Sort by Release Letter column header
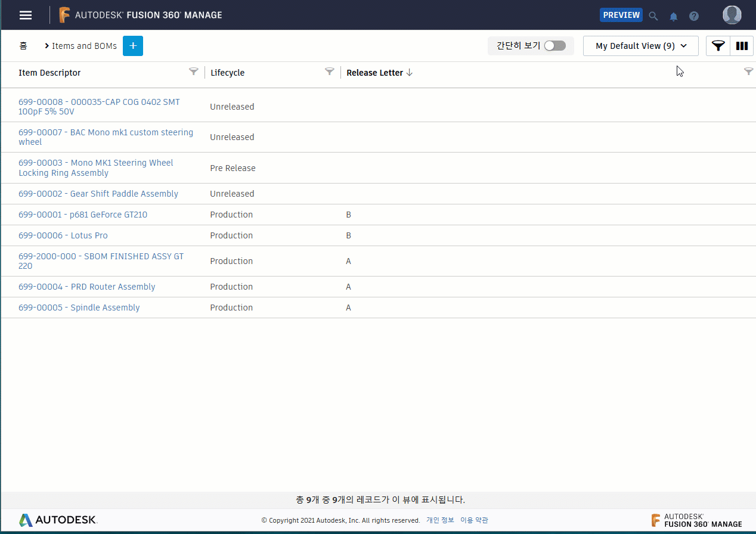This screenshot has height=534, width=756. click(x=375, y=73)
